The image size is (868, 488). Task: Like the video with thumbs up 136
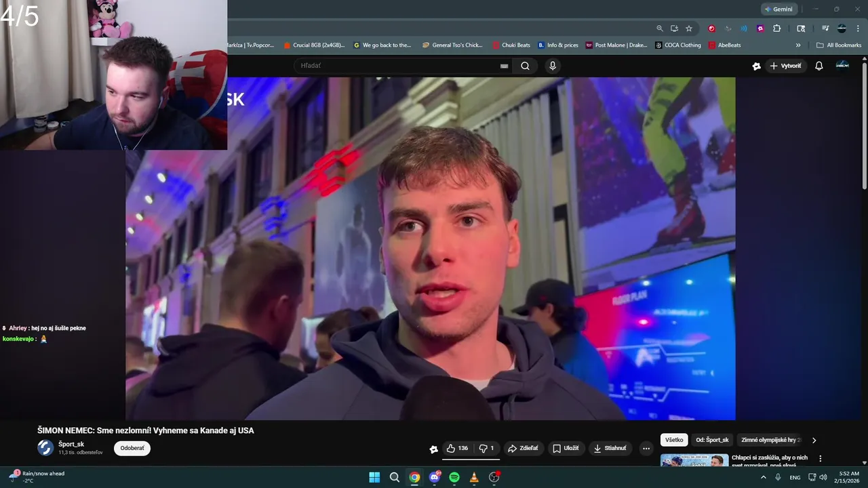457,448
